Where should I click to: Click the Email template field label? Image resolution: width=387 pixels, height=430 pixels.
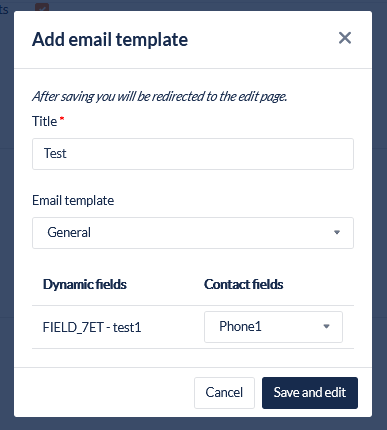73,201
